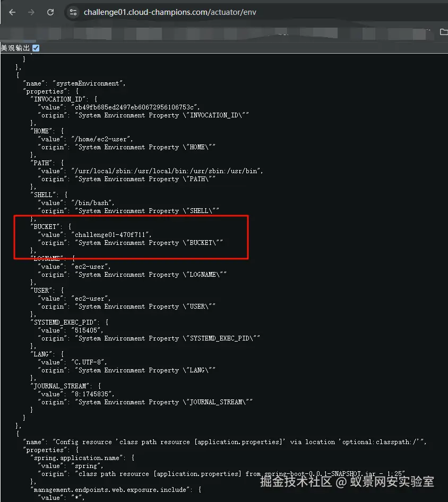Screen dimensions: 448x502
Task: Click the "management.endpoints.web.exposure.include" key
Action: click(x=111, y=489)
